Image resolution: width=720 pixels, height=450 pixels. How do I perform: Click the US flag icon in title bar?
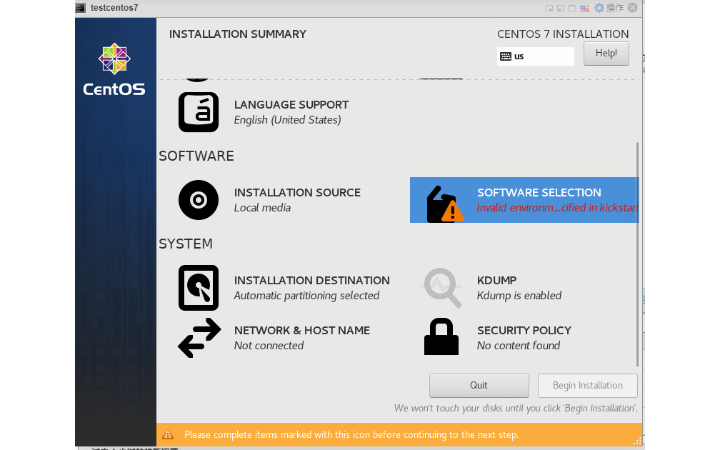pos(585,8)
